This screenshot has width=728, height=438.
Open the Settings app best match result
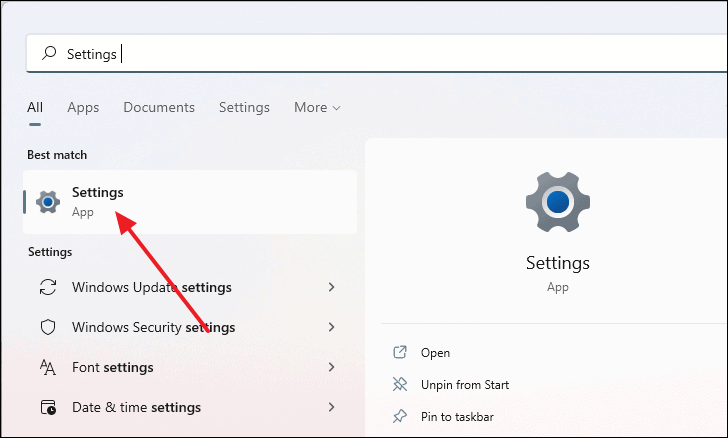coord(190,202)
